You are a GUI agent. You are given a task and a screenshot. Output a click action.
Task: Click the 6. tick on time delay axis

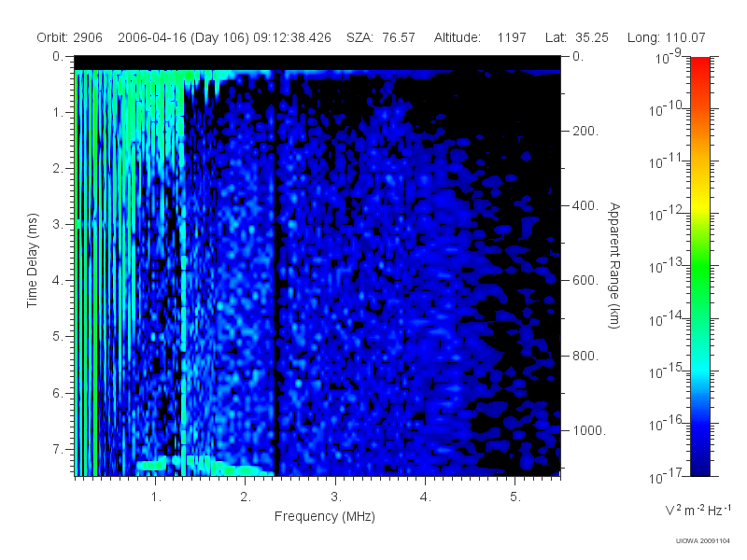[x=58, y=393]
